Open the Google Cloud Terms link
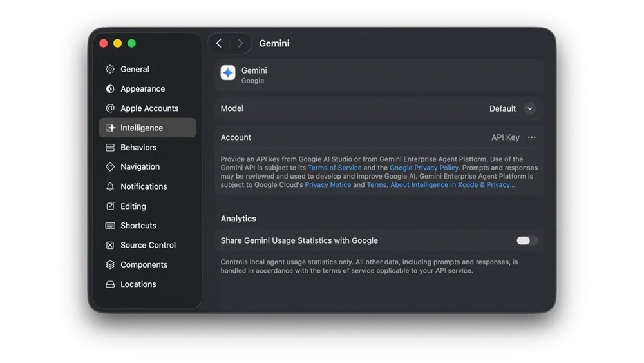 click(x=377, y=184)
